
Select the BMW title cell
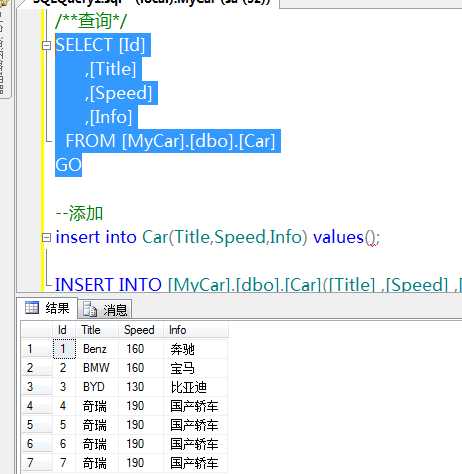[96, 368]
